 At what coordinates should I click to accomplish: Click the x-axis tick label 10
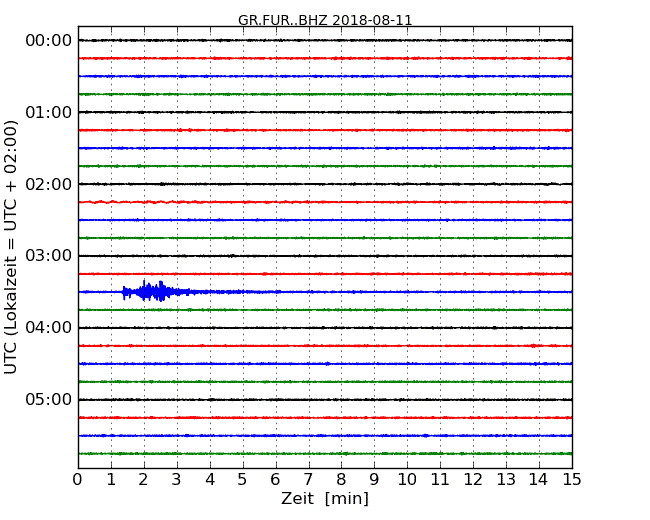[x=407, y=480]
